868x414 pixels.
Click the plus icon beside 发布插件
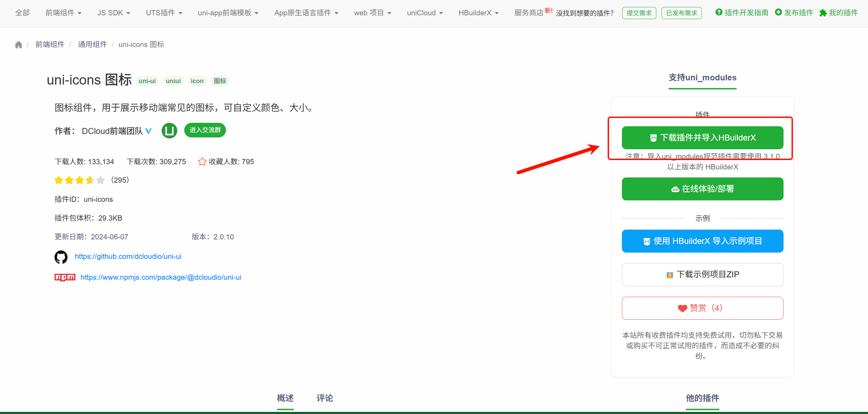pyautogui.click(x=779, y=13)
